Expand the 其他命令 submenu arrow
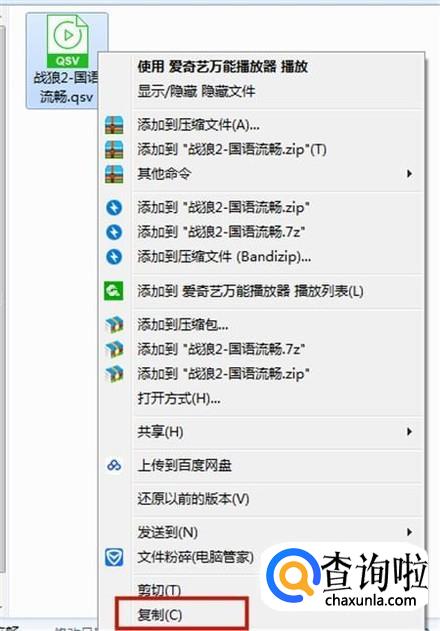Screen dimensions: 440x631 tap(409, 174)
